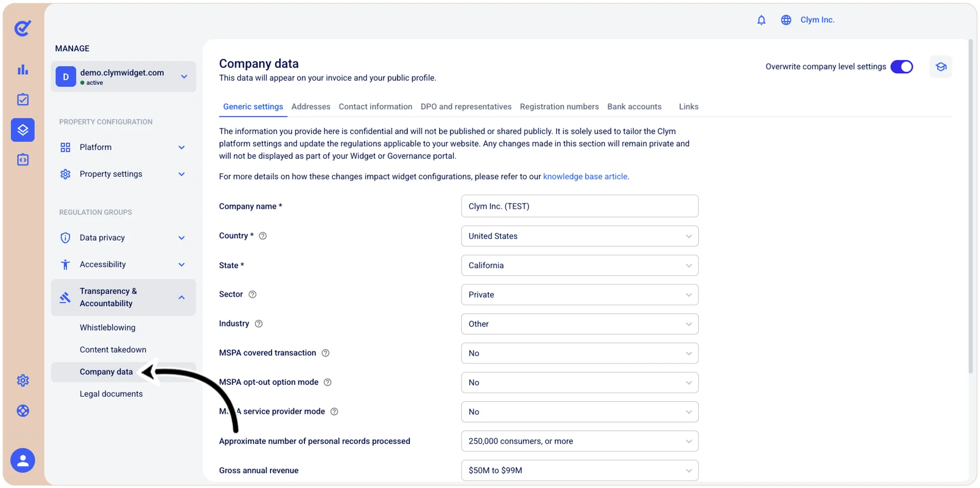980x488 pixels.
Task: Open the knowledge base article link
Action: (585, 177)
